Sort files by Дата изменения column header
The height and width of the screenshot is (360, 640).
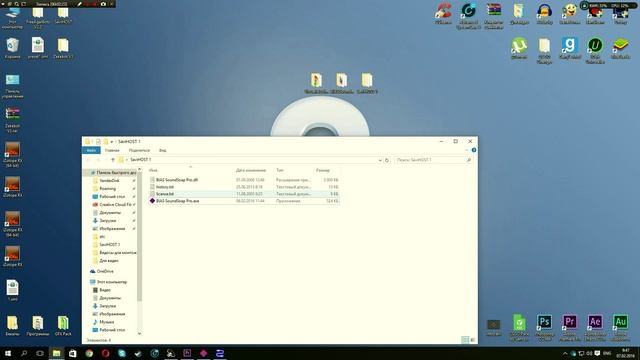(251, 170)
